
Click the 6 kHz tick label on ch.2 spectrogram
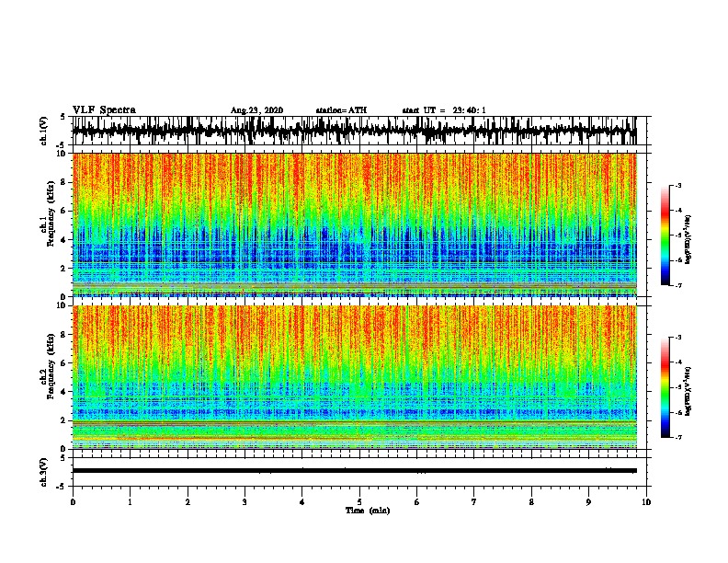(x=64, y=363)
